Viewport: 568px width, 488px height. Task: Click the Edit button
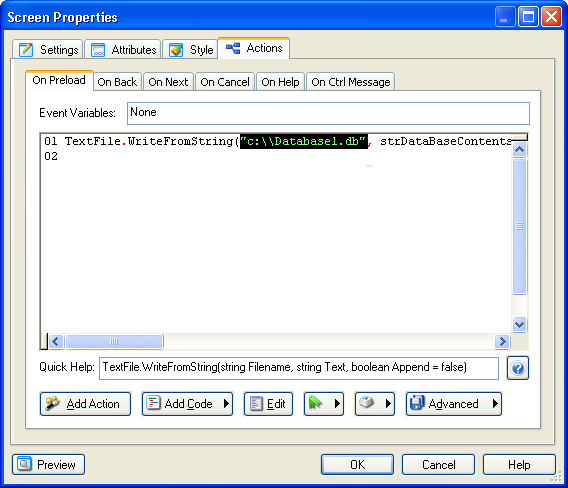pyautogui.click(x=268, y=404)
